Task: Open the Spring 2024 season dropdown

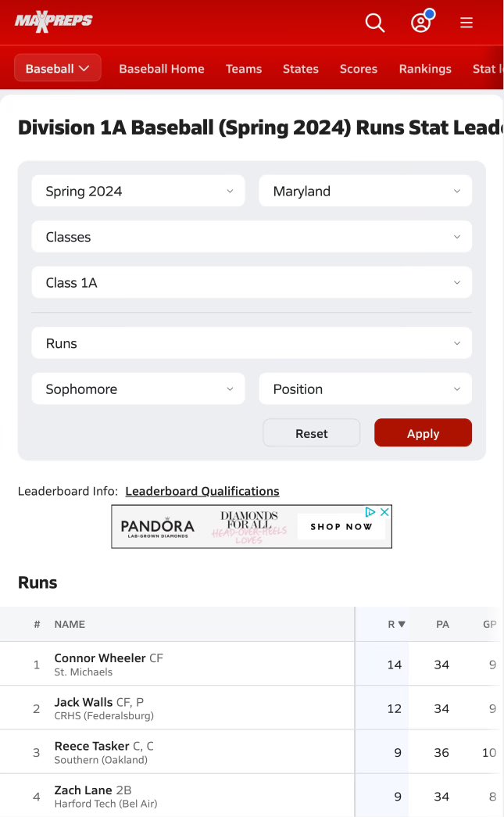Action: [138, 192]
